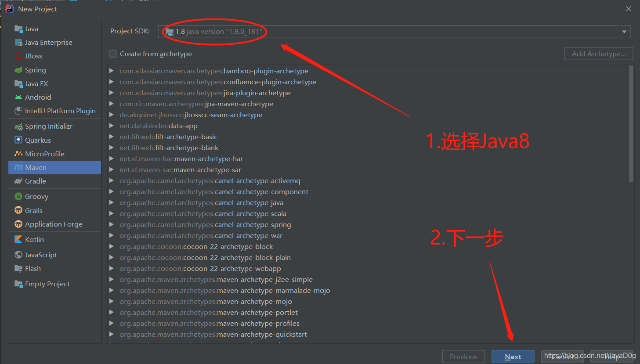Select maven-archetype-har row

click(x=368, y=159)
